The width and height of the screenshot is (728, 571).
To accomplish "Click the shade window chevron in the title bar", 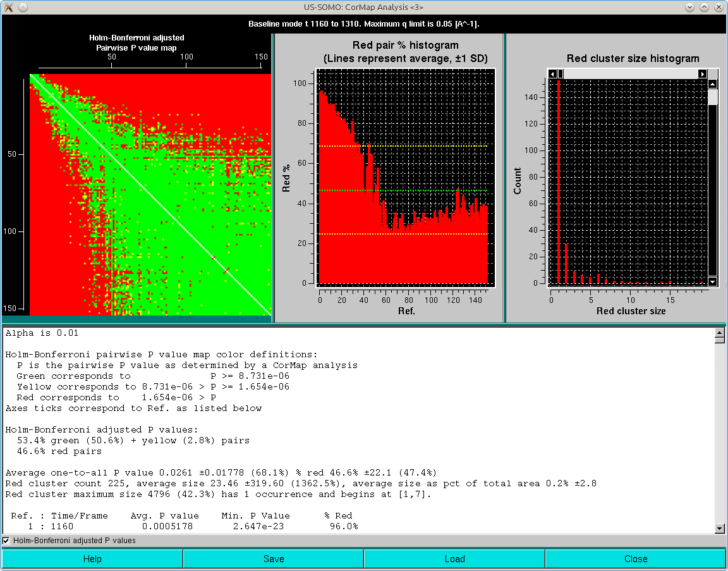I will [x=689, y=7].
